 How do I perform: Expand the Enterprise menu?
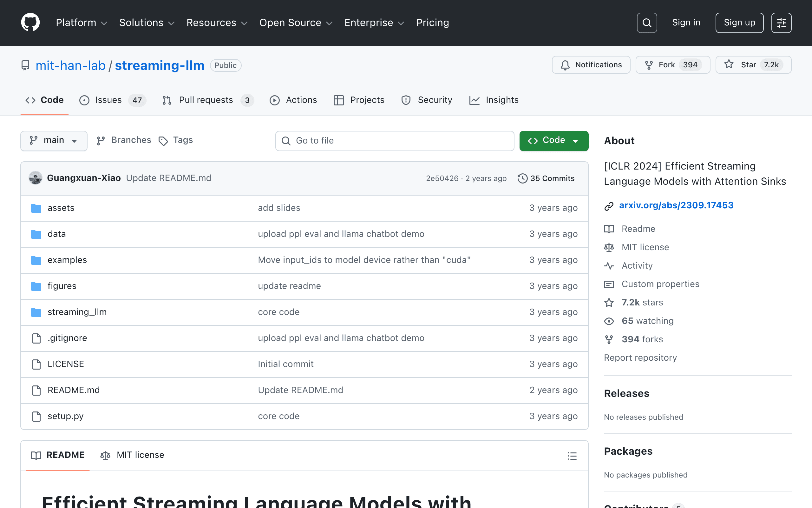pos(375,23)
